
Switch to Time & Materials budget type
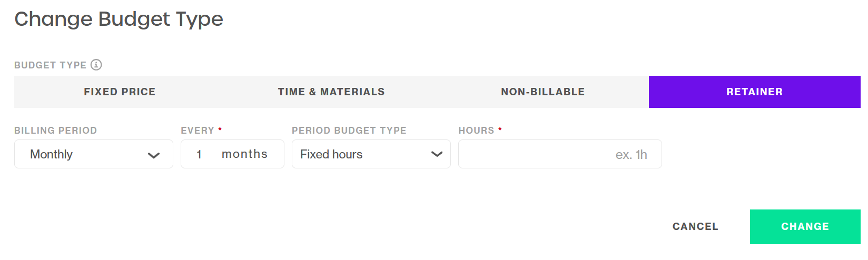pos(331,92)
